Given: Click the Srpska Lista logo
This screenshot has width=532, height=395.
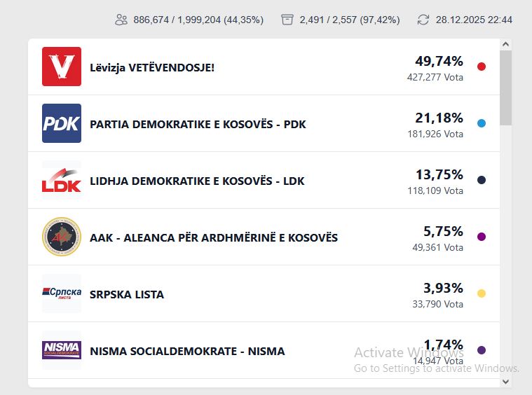Looking at the screenshot, I should (x=62, y=293).
